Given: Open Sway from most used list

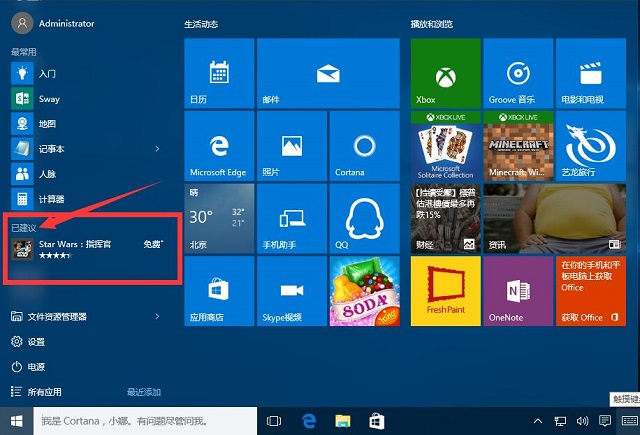Looking at the screenshot, I should [86, 99].
